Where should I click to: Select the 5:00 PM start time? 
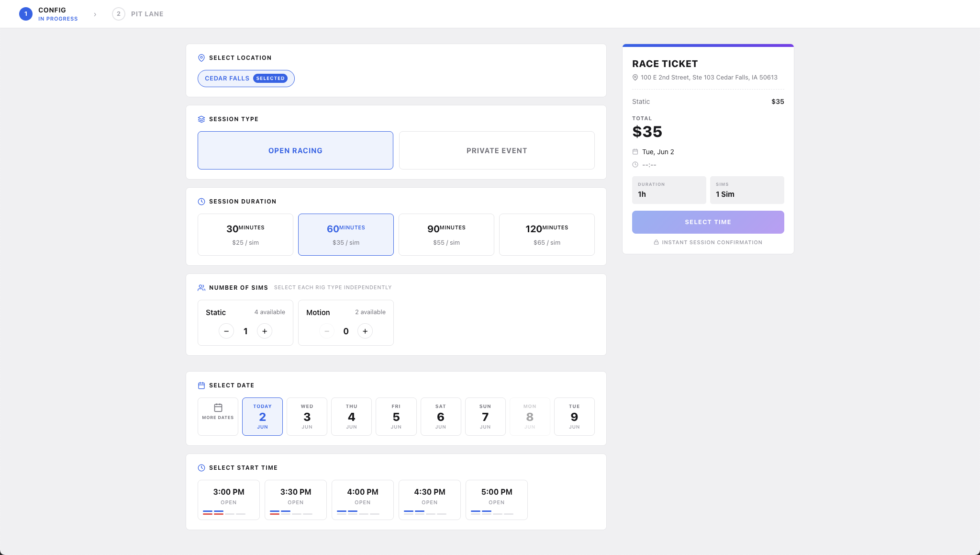497,500
